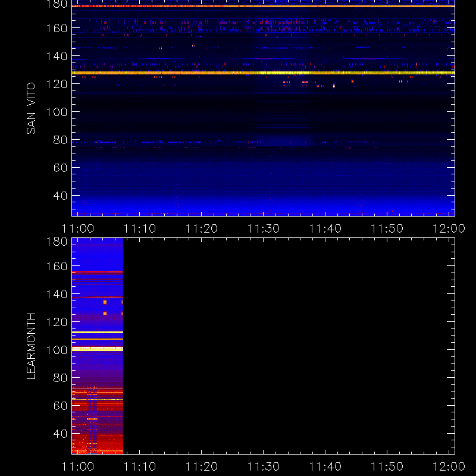This screenshot has height=476, width=476.
Task: Click 11:30 time label under Learmonth plot
Action: (x=264, y=466)
